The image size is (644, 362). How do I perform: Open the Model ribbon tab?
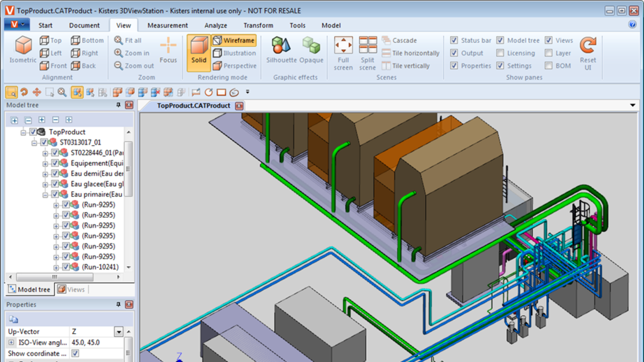pyautogui.click(x=331, y=25)
